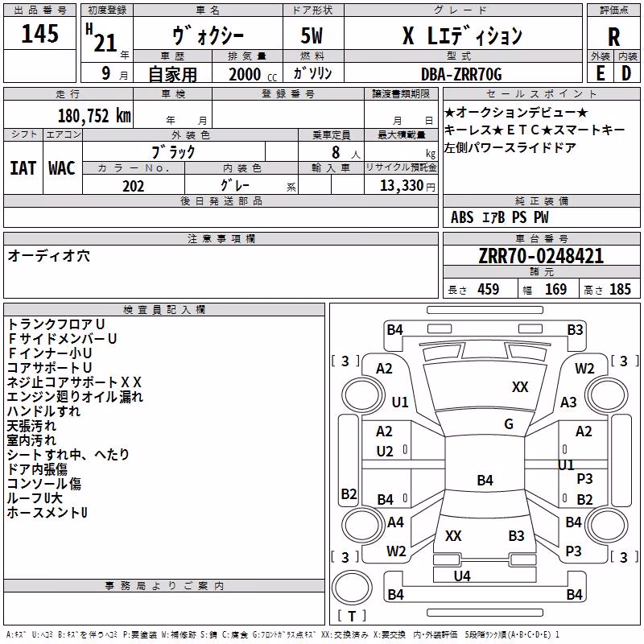The width and height of the screenshot is (644, 644).
Task: Click the displacement value 2000 cc
Action: (253, 74)
